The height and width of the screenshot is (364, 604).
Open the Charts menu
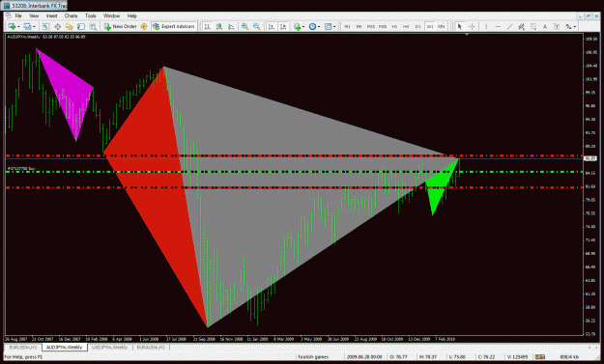click(71, 15)
